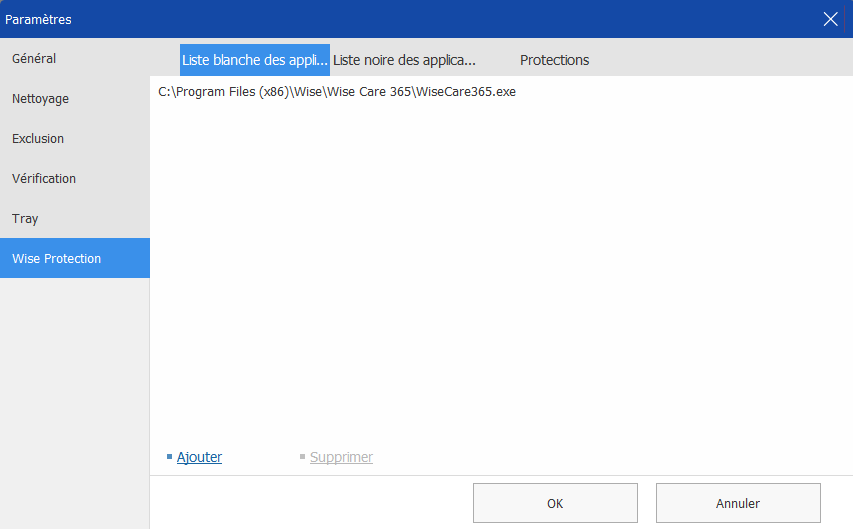Go to the Vérification section
This screenshot has width=853, height=529.
(x=75, y=179)
